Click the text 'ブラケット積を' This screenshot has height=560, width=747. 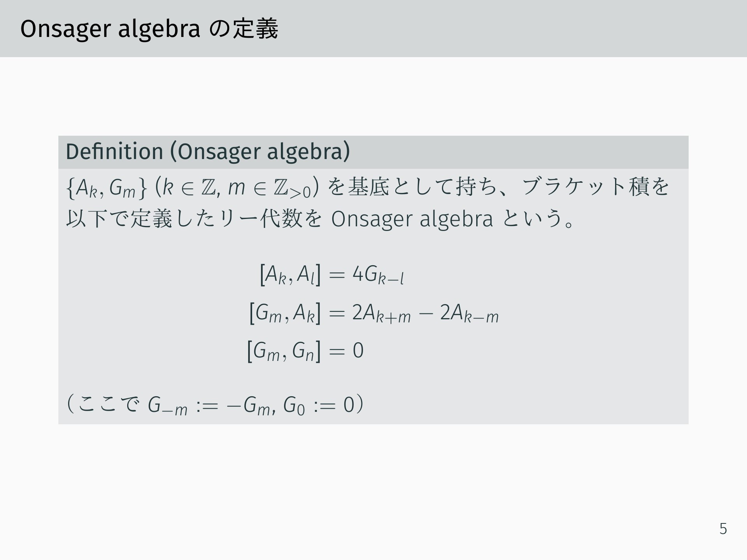point(596,187)
